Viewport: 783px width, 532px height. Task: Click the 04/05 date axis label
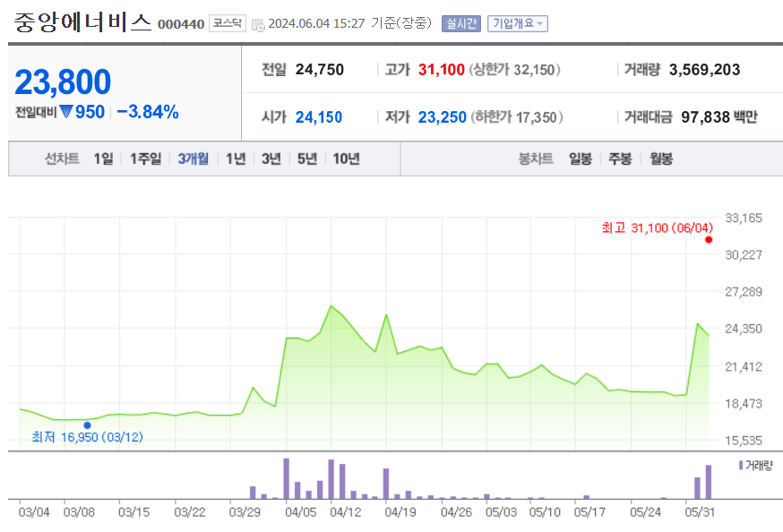tap(301, 512)
